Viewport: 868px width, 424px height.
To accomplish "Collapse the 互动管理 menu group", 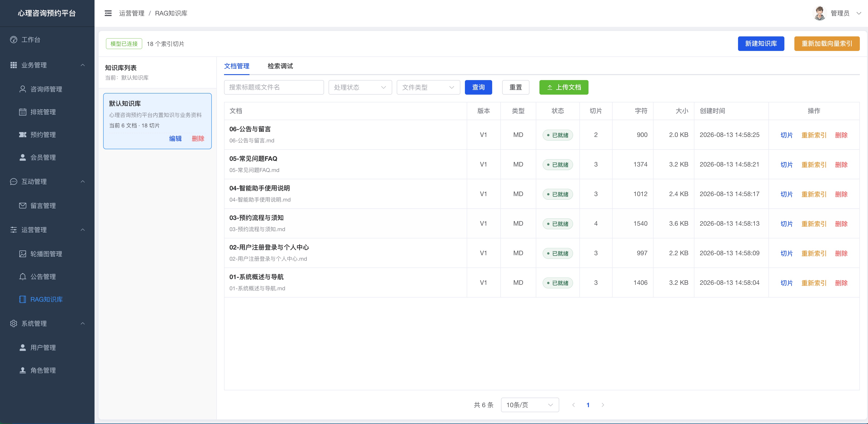I will pos(82,182).
